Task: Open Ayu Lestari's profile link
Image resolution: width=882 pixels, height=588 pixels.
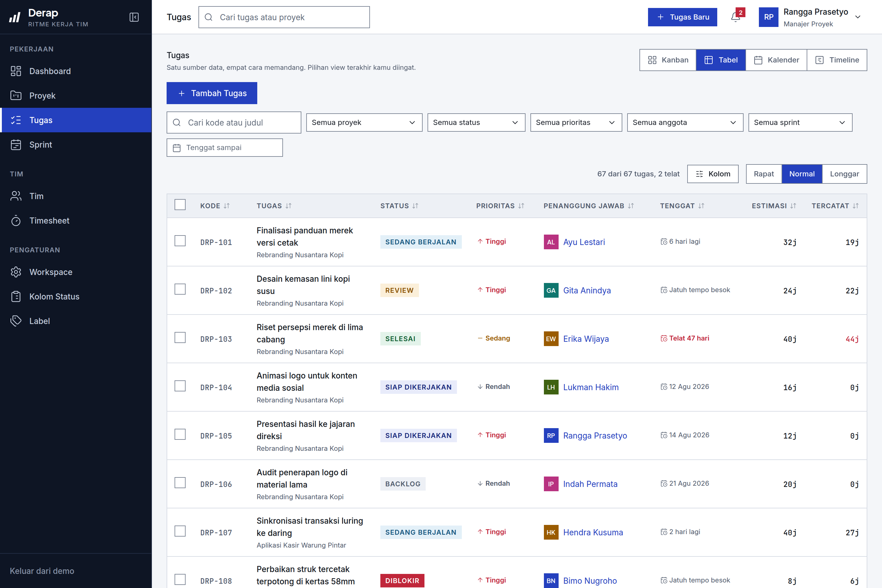Action: 584,242
